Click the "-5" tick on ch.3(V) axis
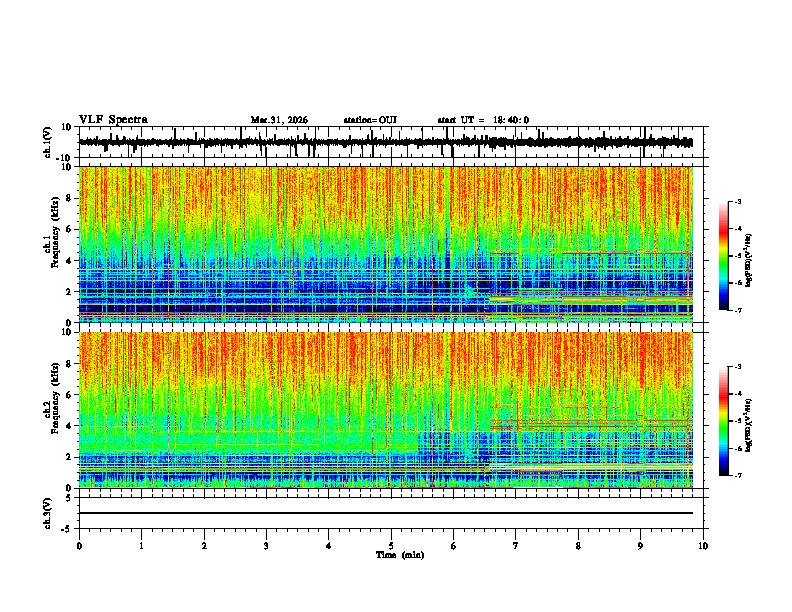The image size is (792, 612). click(x=67, y=529)
